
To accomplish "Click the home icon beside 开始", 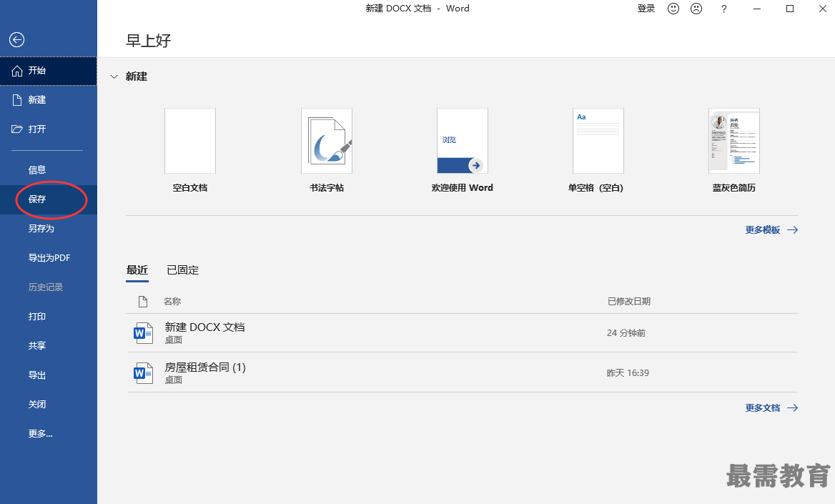I will (x=17, y=71).
